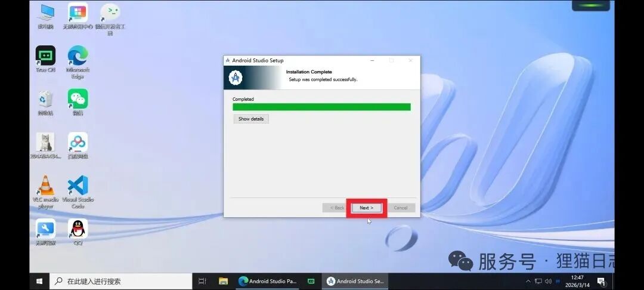
Task: Select the Recycle Bin desktop icon
Action: tap(45, 103)
